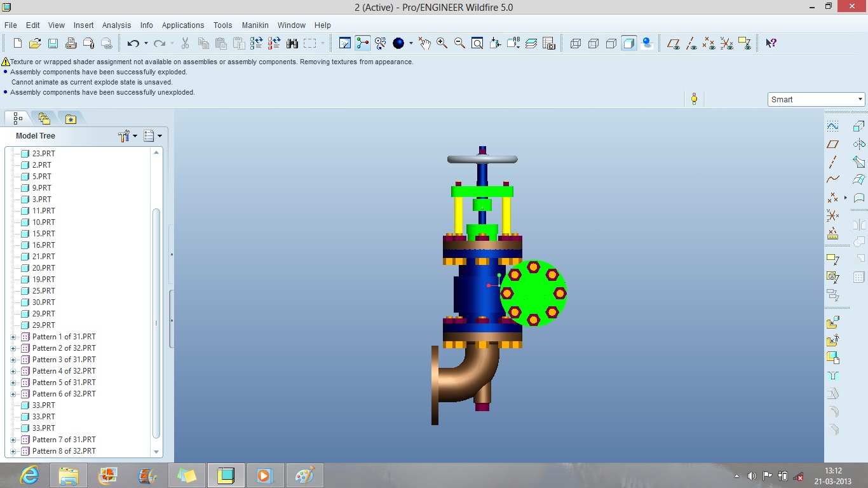This screenshot has width=868, height=488.
Task: Open the Manikin menu
Action: [255, 25]
